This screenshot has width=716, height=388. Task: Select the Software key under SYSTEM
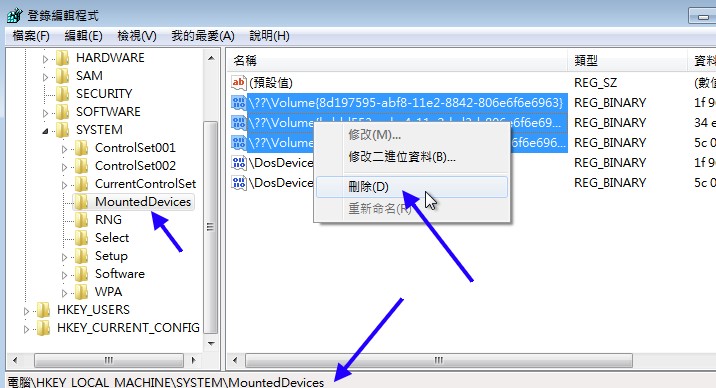coord(120,274)
